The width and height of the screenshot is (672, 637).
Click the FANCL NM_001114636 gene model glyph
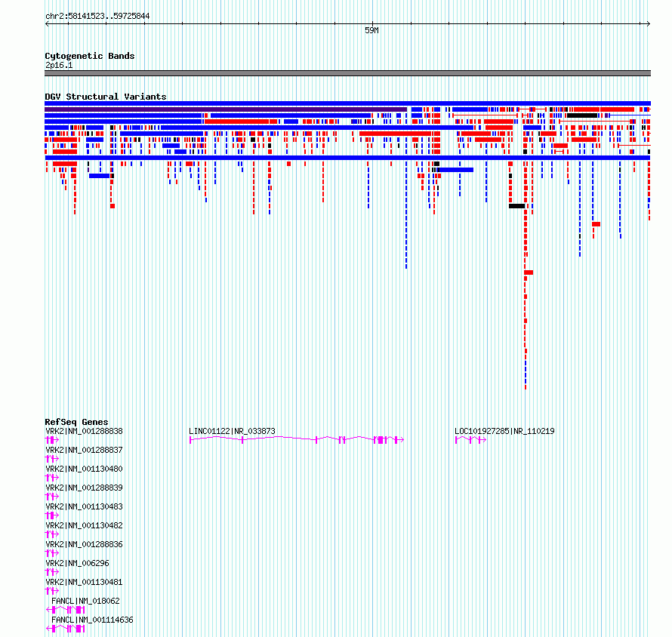[65, 629]
